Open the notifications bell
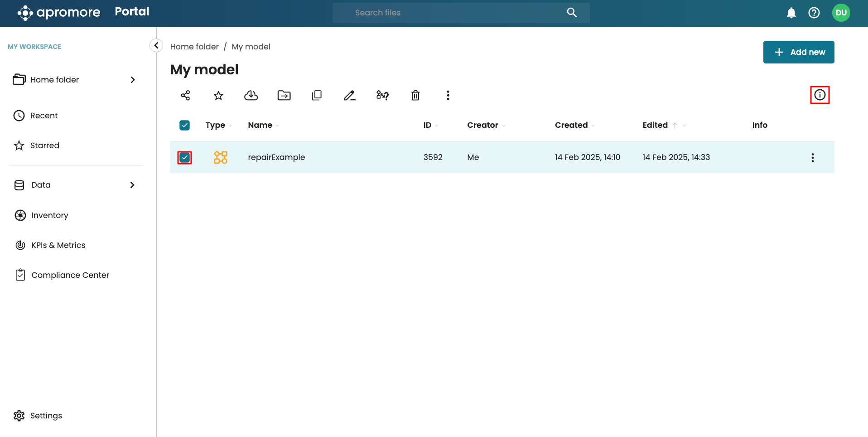 tap(791, 13)
